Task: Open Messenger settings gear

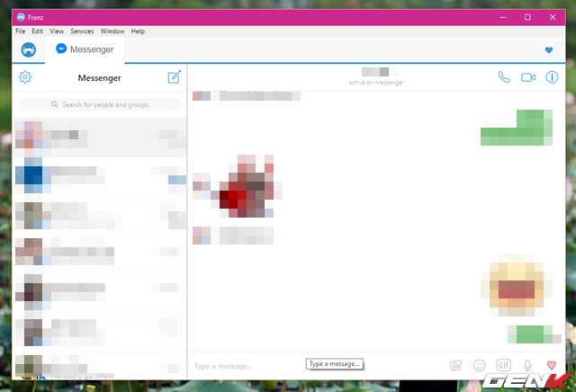Action: click(25, 77)
